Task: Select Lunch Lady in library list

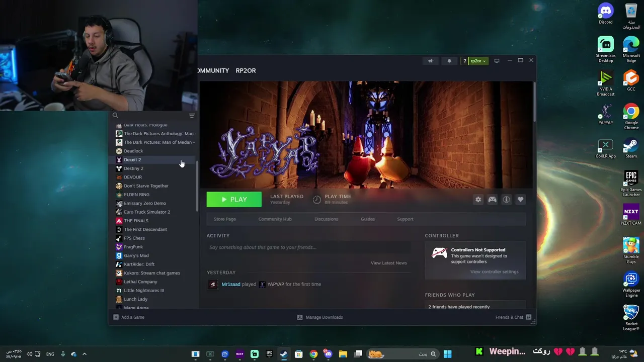Action: (x=153, y=299)
